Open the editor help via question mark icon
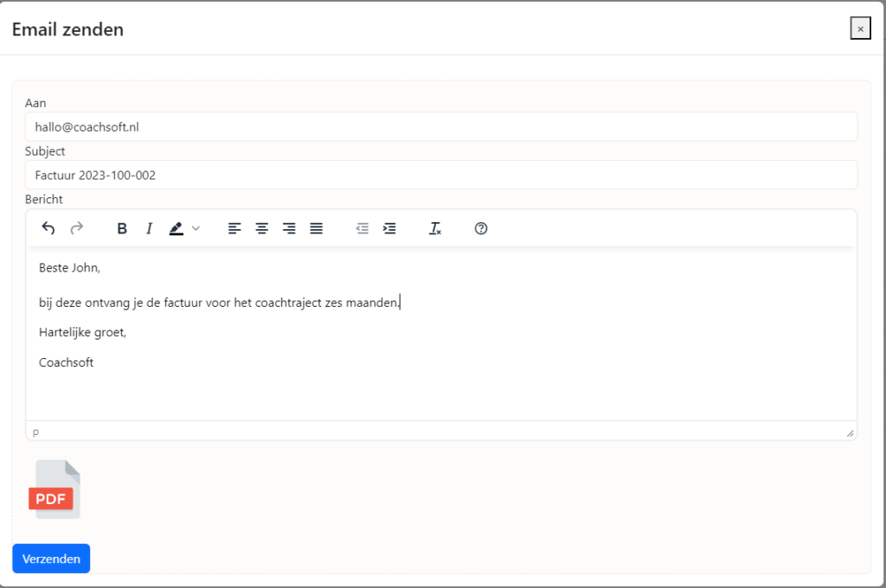 pyautogui.click(x=480, y=228)
